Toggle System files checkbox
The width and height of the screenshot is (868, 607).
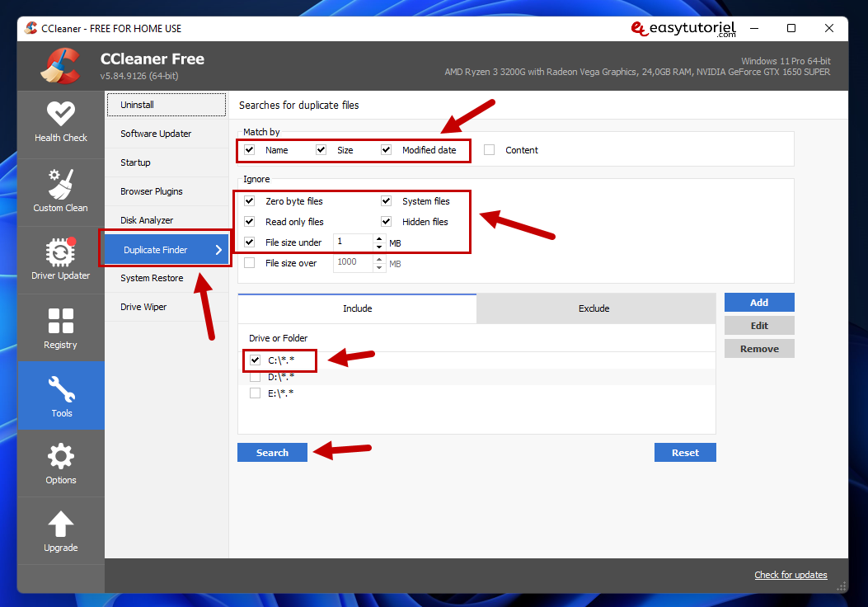tap(387, 201)
